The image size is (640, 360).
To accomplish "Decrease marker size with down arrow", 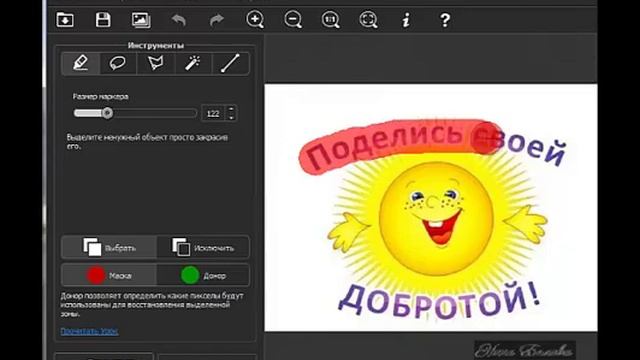I will point(231,118).
